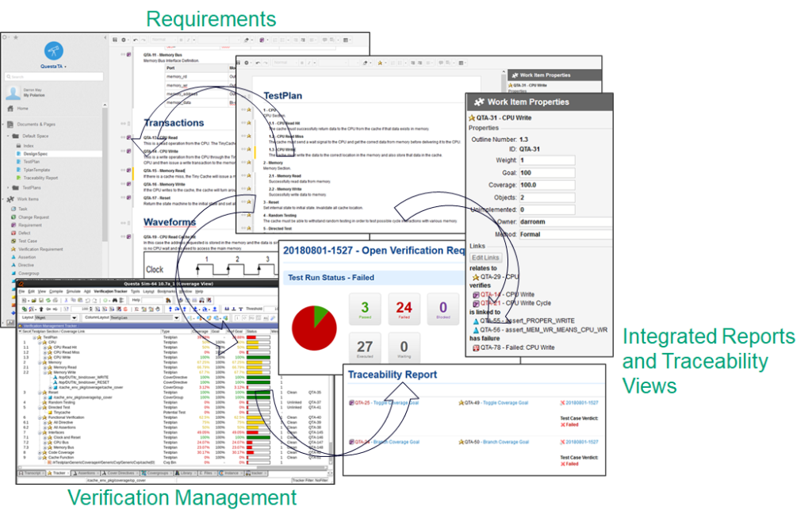Open the ColumnLayout dropdown arrow
This screenshot has height=522, width=812.
pyautogui.click(x=177, y=317)
